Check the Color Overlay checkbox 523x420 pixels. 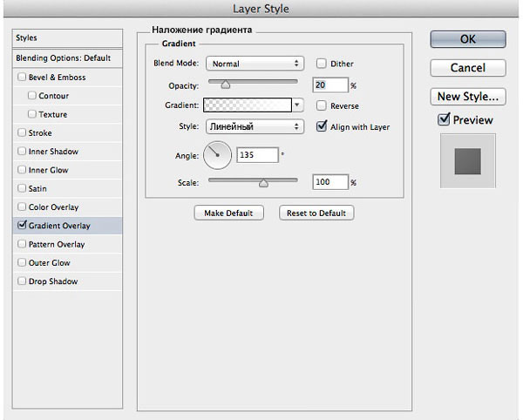(22, 207)
